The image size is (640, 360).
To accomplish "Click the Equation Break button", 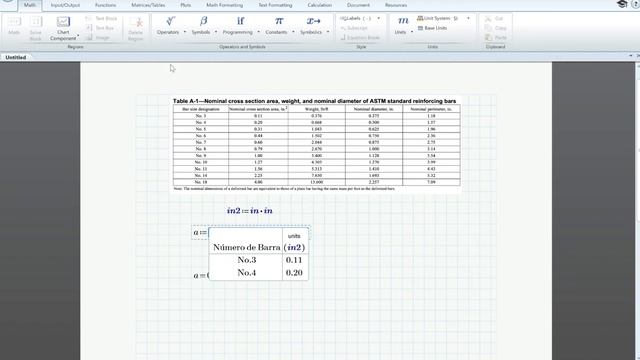I will point(360,38).
